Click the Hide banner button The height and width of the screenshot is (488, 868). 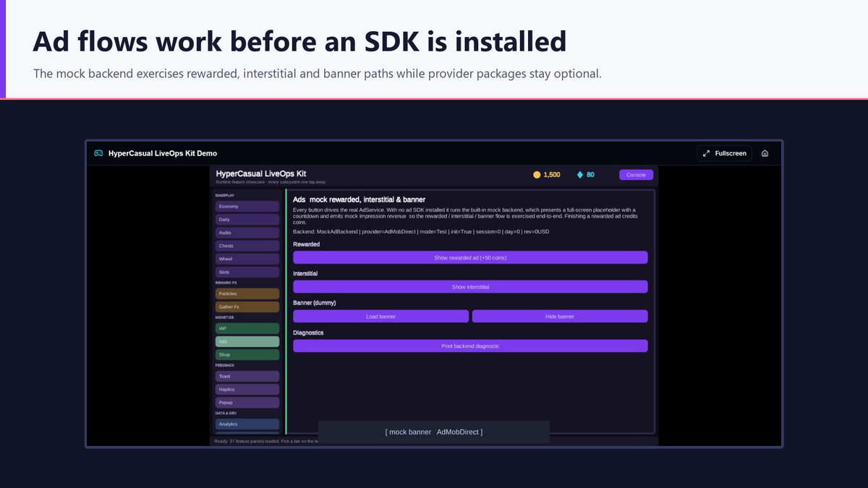[x=560, y=316]
